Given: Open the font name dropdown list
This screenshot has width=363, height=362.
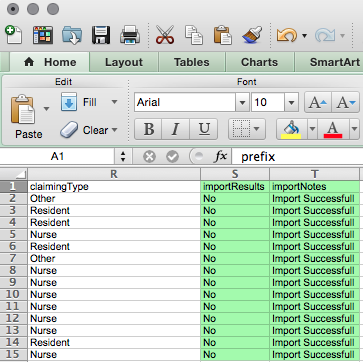Looking at the screenshot, I should coord(242,102).
